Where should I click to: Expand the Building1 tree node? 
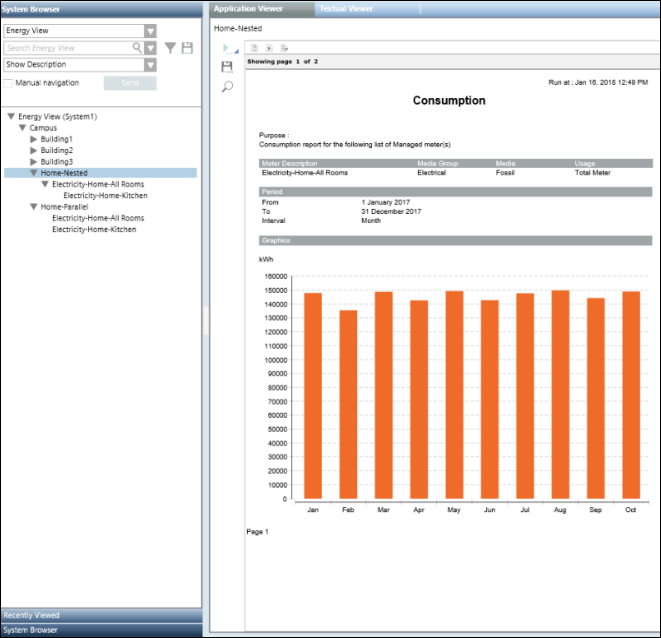click(34, 139)
